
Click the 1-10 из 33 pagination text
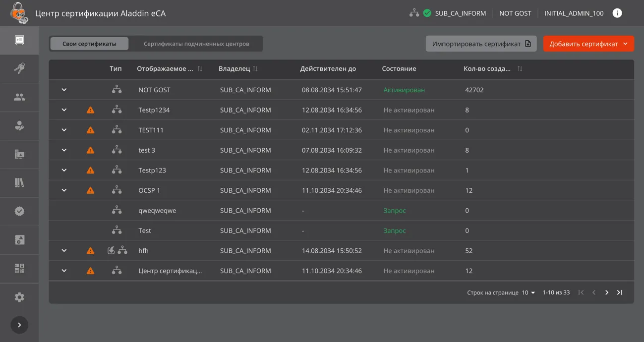(556, 293)
